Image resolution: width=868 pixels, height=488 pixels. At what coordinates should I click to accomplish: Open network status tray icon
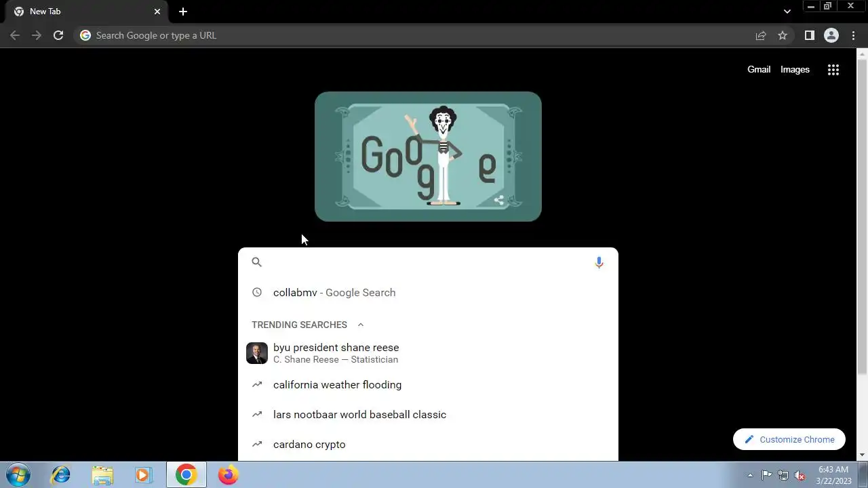[783, 475]
